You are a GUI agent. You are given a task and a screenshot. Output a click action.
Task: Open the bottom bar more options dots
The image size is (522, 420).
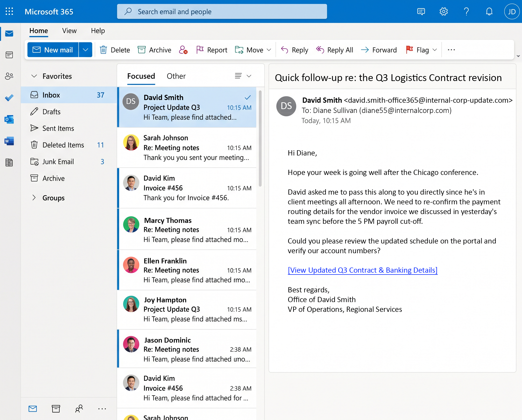(x=102, y=409)
